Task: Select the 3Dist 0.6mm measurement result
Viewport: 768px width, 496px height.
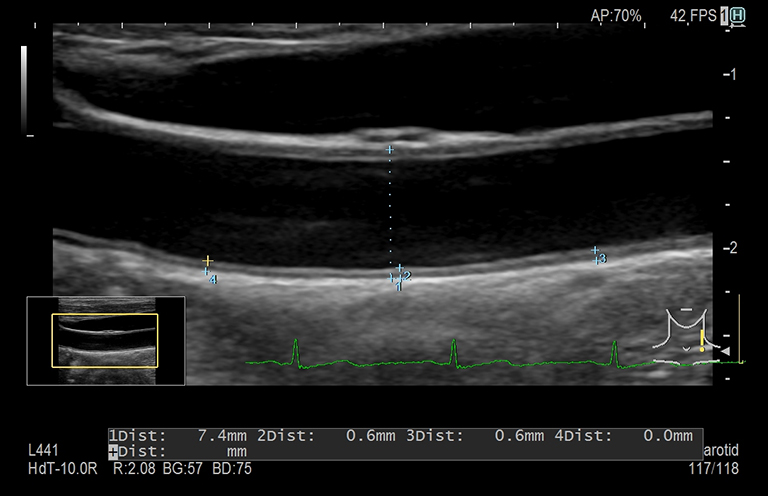Action: [475, 436]
